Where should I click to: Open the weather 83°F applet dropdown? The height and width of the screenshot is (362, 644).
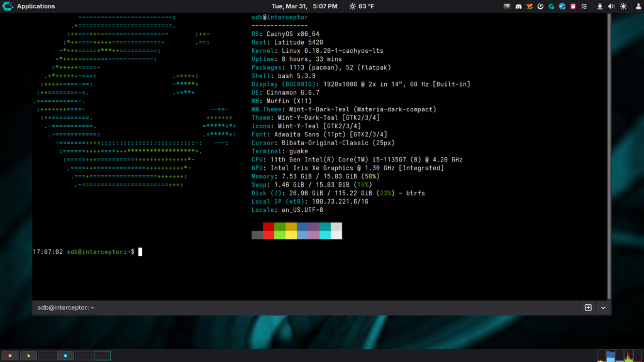(x=362, y=6)
